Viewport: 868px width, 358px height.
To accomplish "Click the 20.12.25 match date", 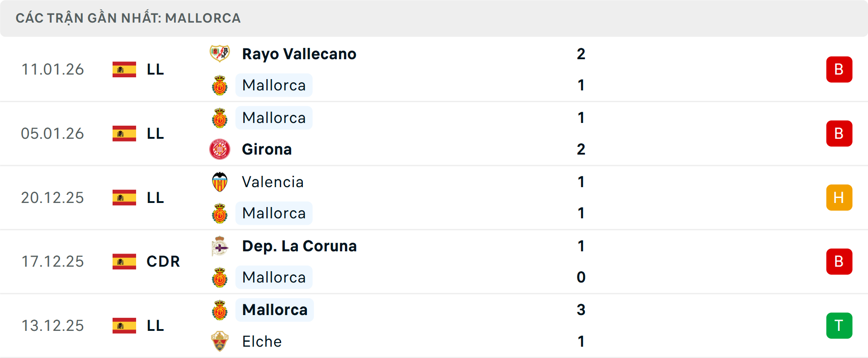I will (x=52, y=198).
